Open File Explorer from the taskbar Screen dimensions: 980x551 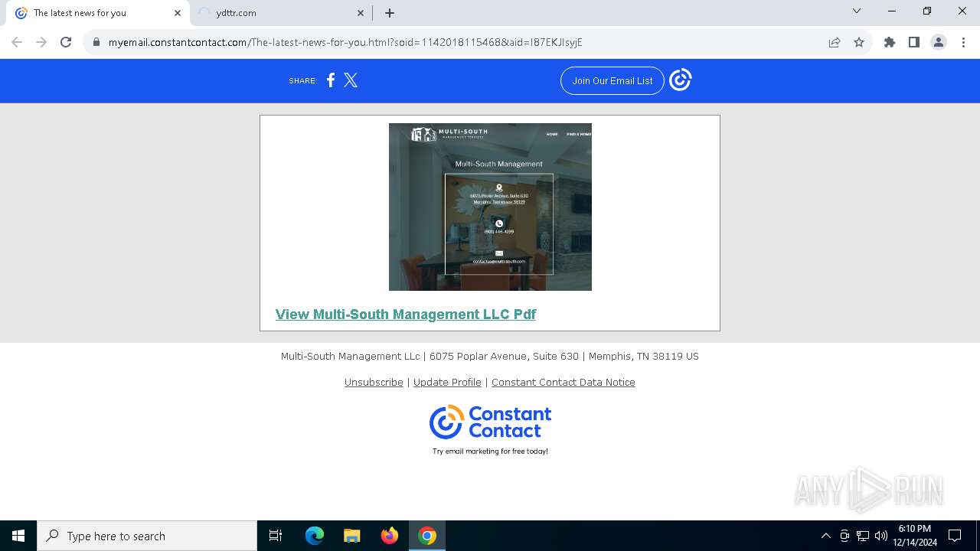pyautogui.click(x=352, y=536)
